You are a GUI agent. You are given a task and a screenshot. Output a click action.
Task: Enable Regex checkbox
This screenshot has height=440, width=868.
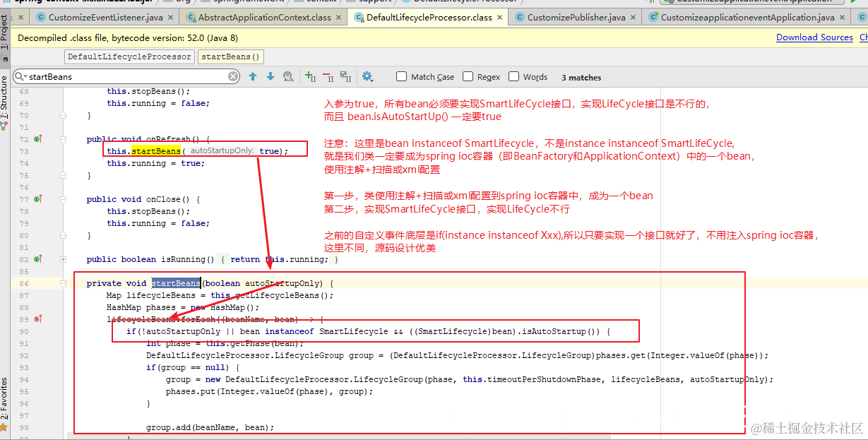pos(468,76)
